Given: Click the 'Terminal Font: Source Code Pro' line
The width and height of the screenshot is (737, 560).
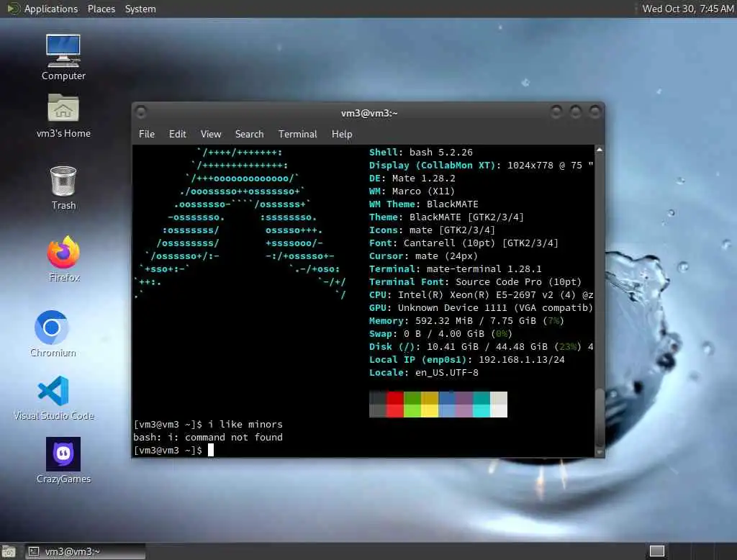Looking at the screenshot, I should pos(475,281).
